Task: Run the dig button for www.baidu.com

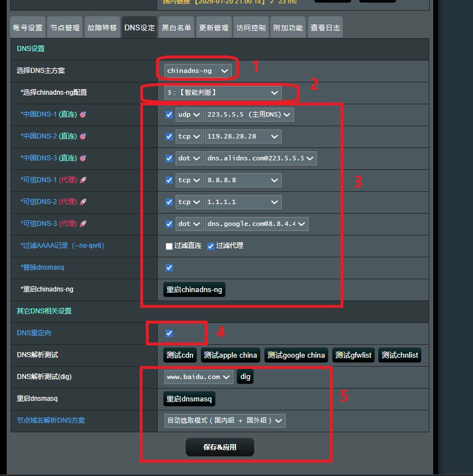Action: click(x=245, y=377)
